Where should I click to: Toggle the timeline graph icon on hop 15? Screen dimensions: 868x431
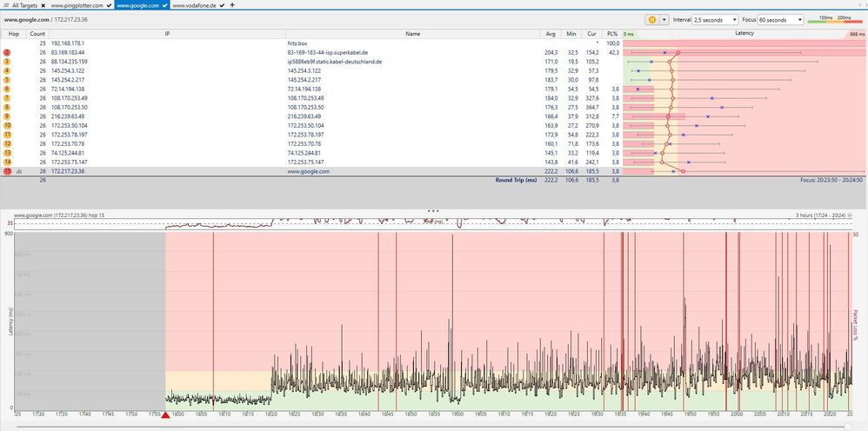19,171
